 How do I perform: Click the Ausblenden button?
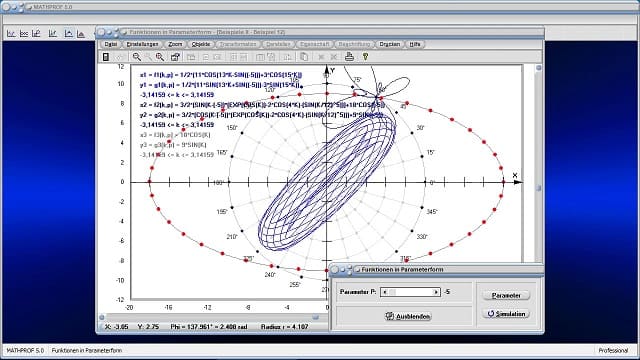pyautogui.click(x=408, y=316)
